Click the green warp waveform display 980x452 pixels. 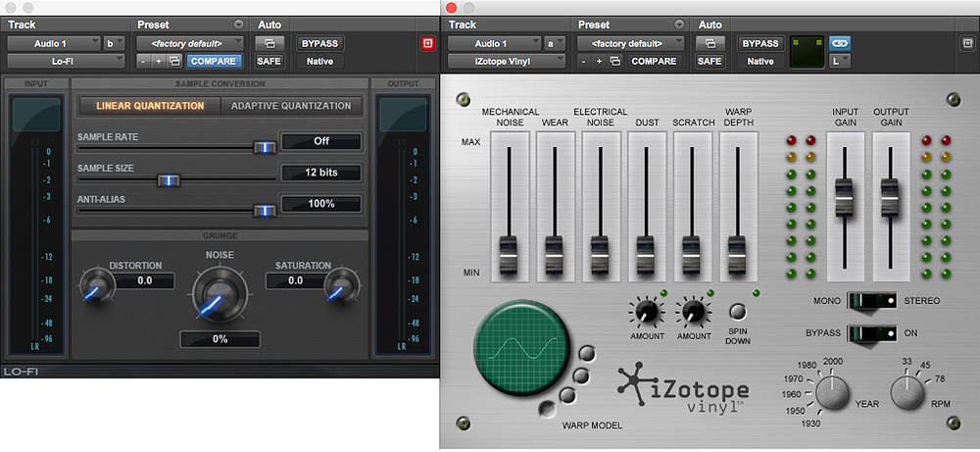(x=522, y=348)
